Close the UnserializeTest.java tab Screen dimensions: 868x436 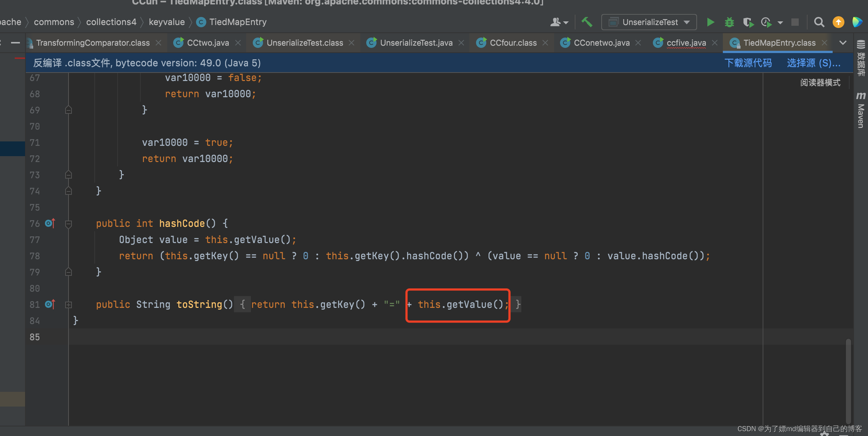point(461,43)
